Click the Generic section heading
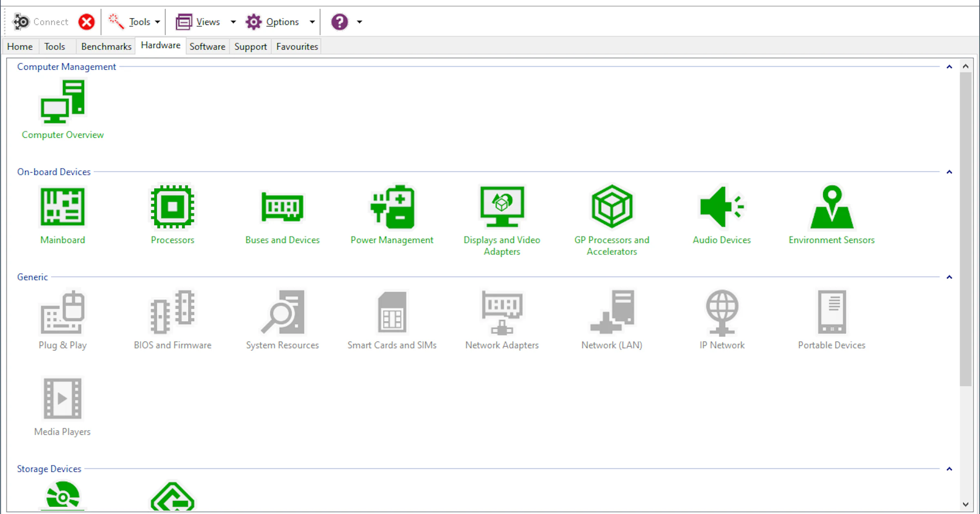 click(32, 277)
